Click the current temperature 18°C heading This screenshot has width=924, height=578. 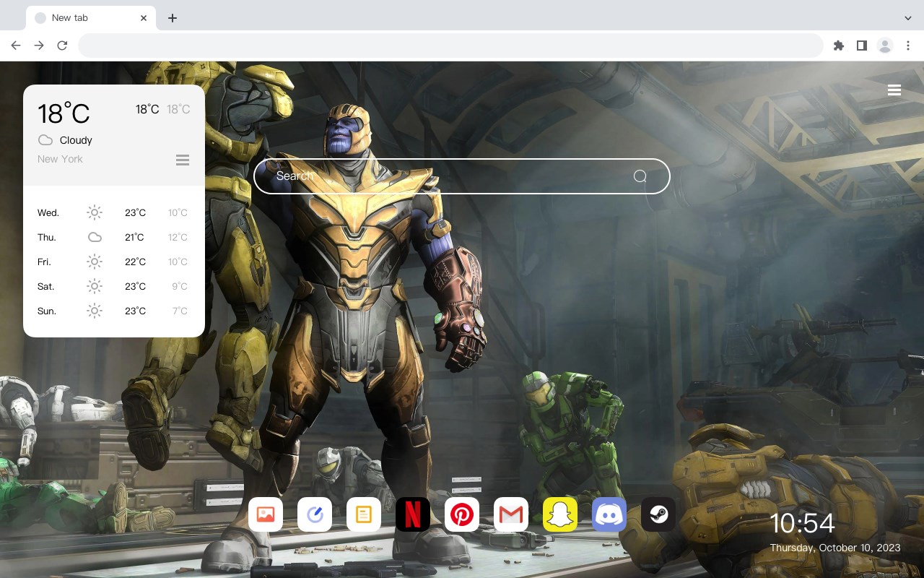coord(64,113)
